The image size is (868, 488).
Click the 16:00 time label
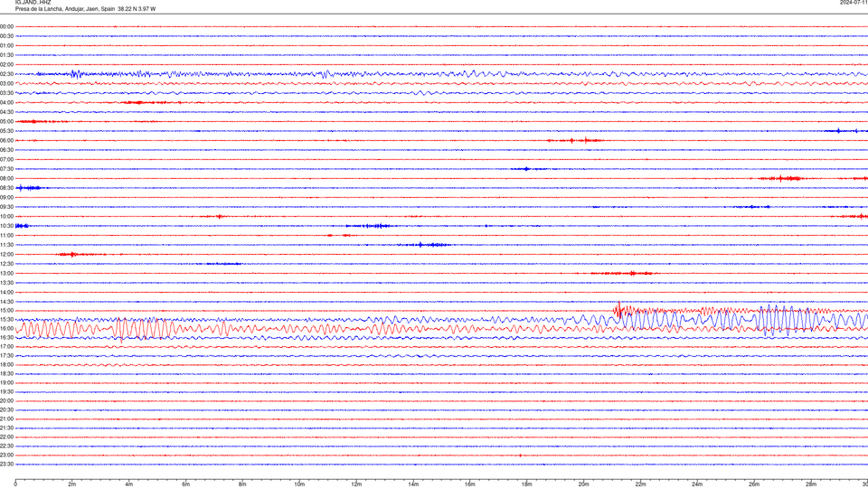click(6, 329)
